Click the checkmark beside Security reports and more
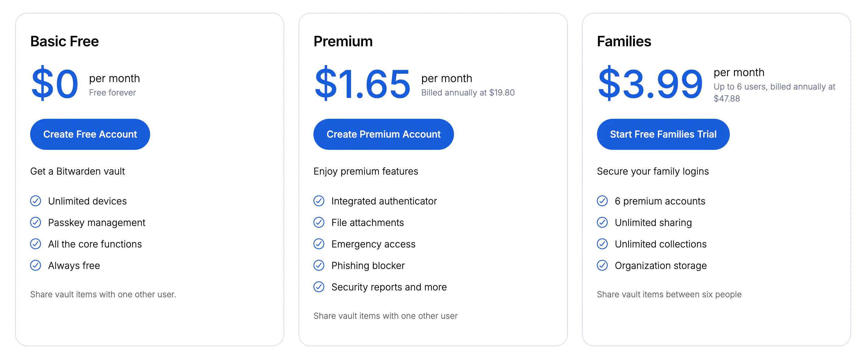The width and height of the screenshot is (868, 357). 319,287
